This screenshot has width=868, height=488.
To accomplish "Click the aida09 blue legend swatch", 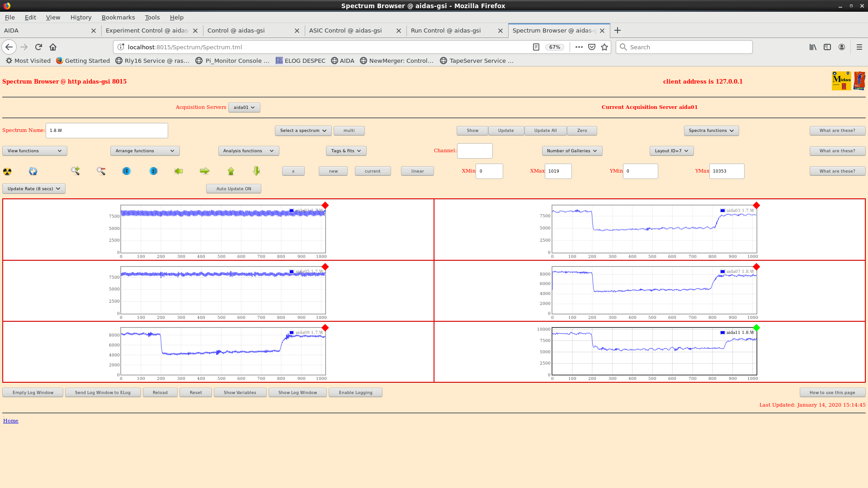I will pos(292,333).
